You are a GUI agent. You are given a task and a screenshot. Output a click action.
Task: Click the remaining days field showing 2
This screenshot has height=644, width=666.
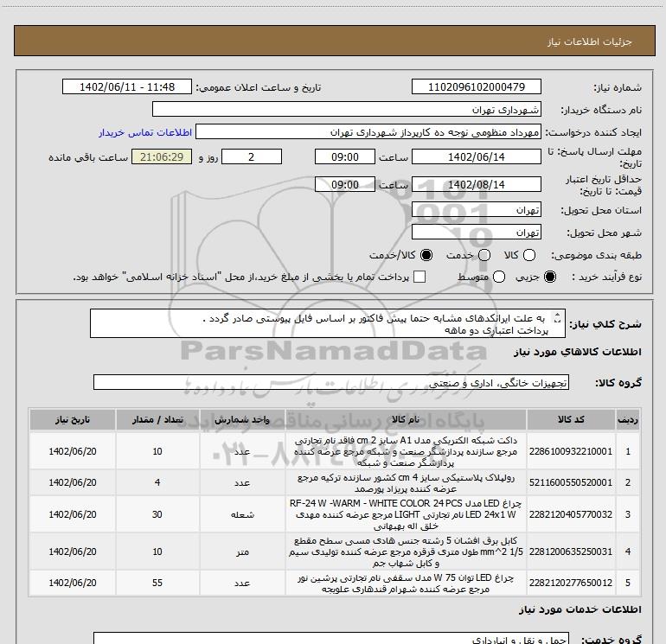coord(252,157)
